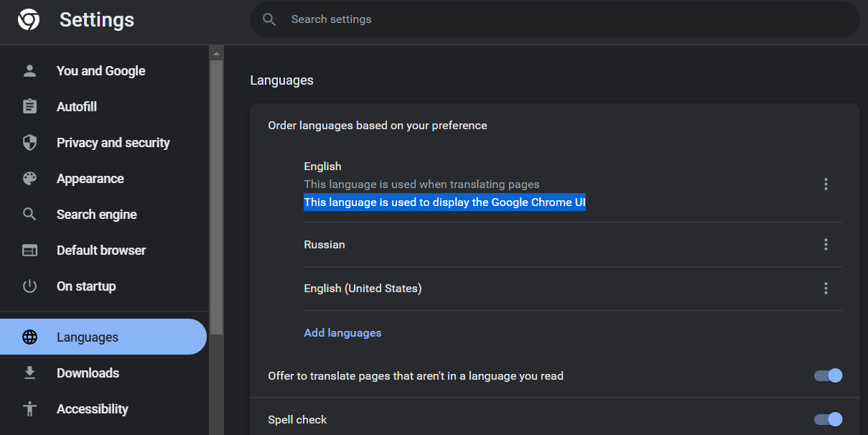Disable offer to translate pages toggle
This screenshot has width=868, height=435.
tap(828, 375)
